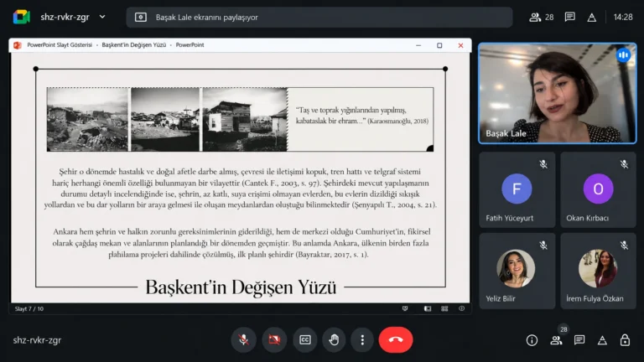Click 'Başak Lale ekranını paylaşıyor' banner
This screenshot has width=644, height=362.
click(x=319, y=18)
